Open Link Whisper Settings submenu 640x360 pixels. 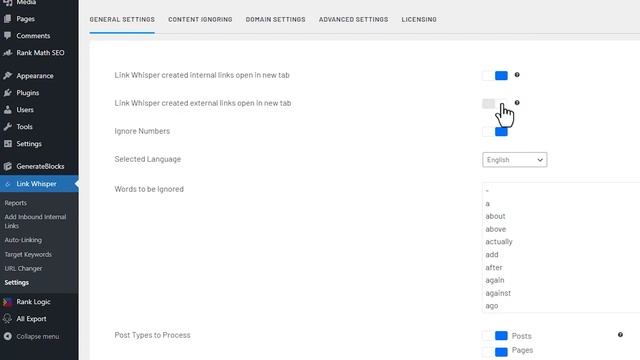[x=17, y=282]
